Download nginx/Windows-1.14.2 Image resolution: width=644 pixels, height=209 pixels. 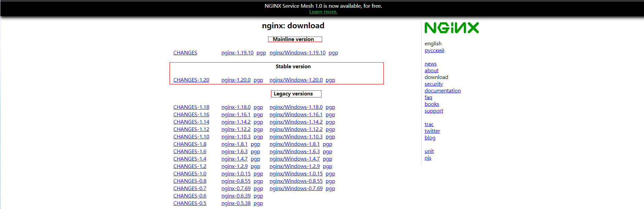click(x=296, y=122)
